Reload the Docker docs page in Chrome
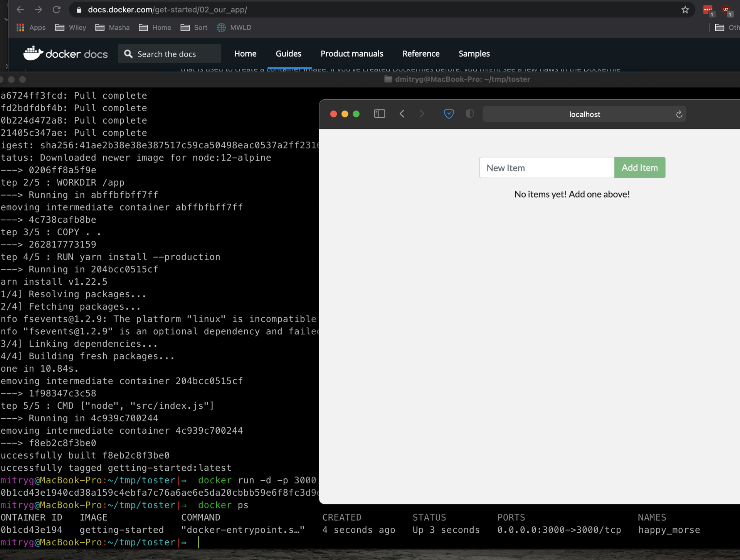Image resolution: width=740 pixels, height=560 pixels. tap(57, 10)
